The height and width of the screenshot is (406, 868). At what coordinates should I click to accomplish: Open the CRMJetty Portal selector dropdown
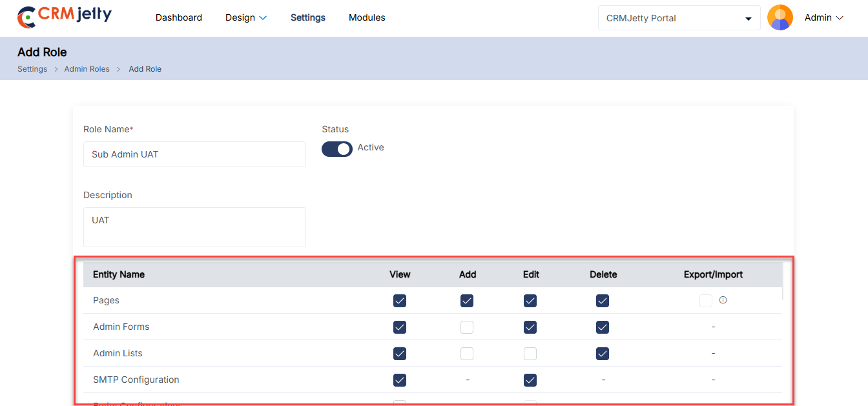(x=679, y=18)
